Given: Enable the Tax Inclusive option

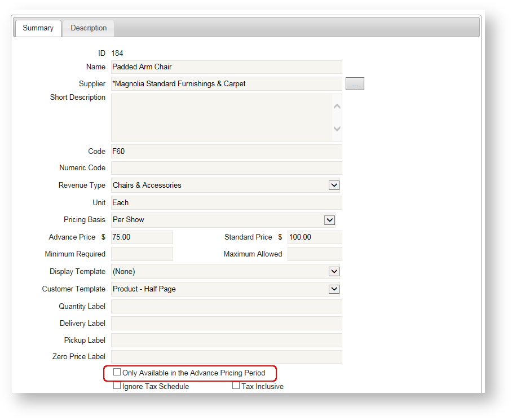Looking at the screenshot, I should (x=236, y=386).
